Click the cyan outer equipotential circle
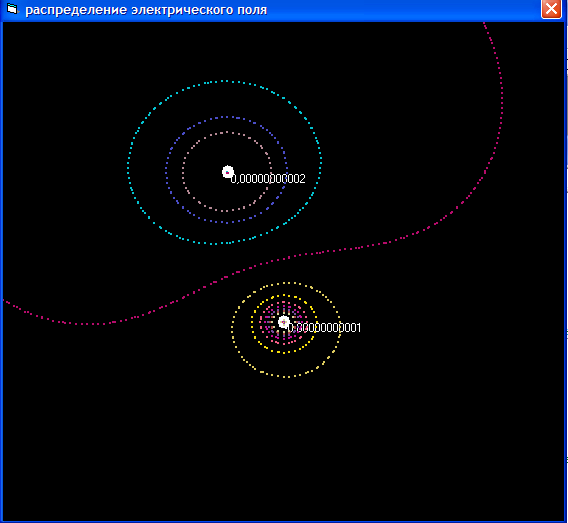Image resolution: width=568 pixels, height=523 pixels. click(x=128, y=163)
